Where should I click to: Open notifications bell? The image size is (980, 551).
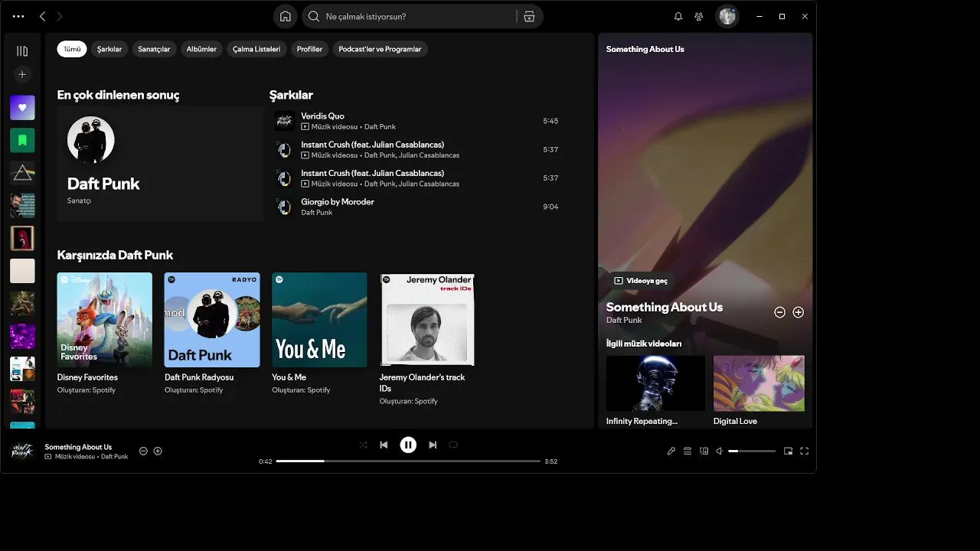(678, 16)
